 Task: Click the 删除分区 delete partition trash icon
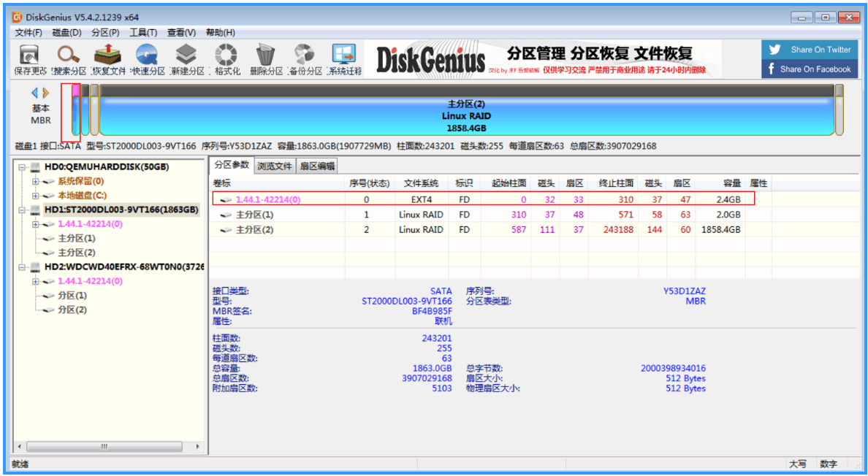click(266, 60)
